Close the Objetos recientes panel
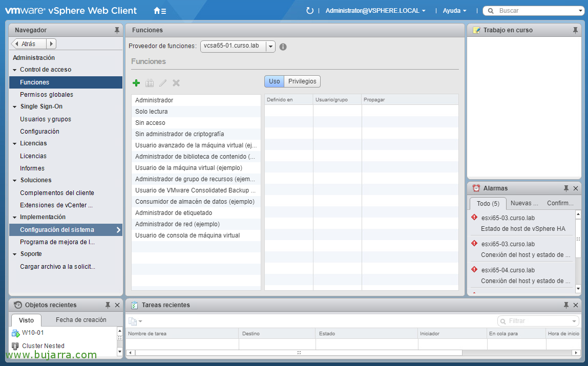 pos(117,305)
